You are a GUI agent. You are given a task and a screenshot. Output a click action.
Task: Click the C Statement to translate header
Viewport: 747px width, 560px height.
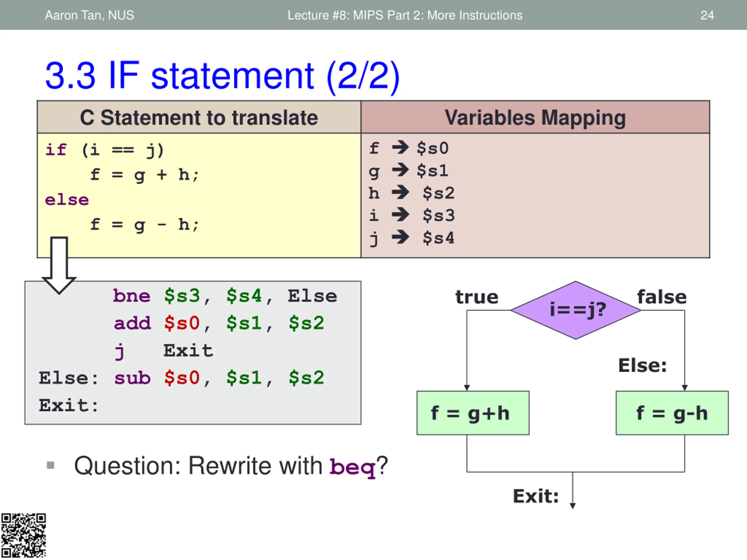[x=199, y=117]
